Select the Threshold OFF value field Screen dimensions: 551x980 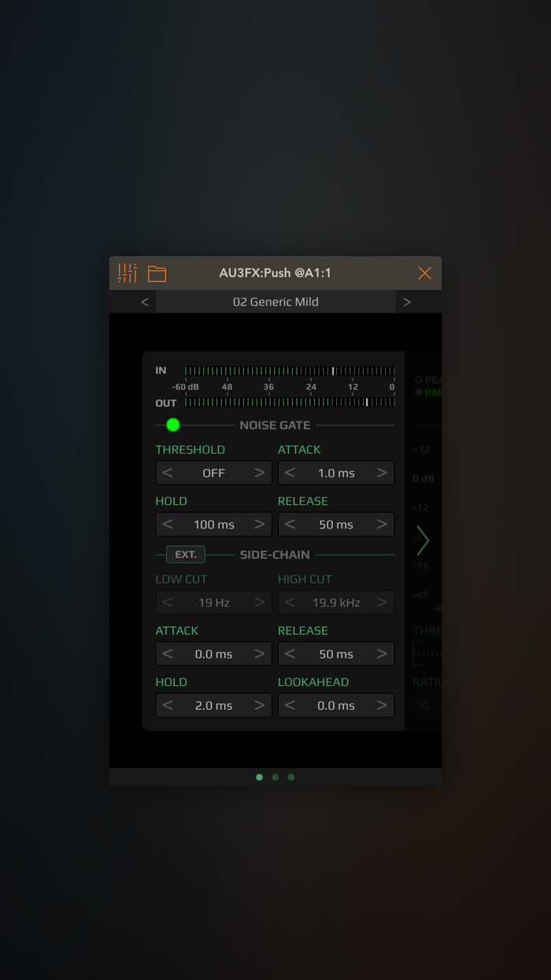point(214,473)
